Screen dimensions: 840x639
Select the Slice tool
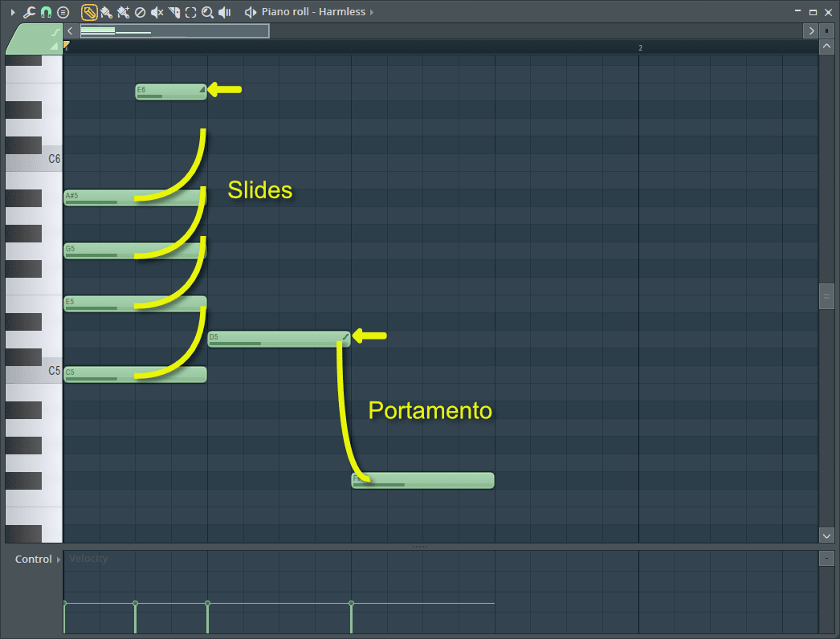pos(173,12)
